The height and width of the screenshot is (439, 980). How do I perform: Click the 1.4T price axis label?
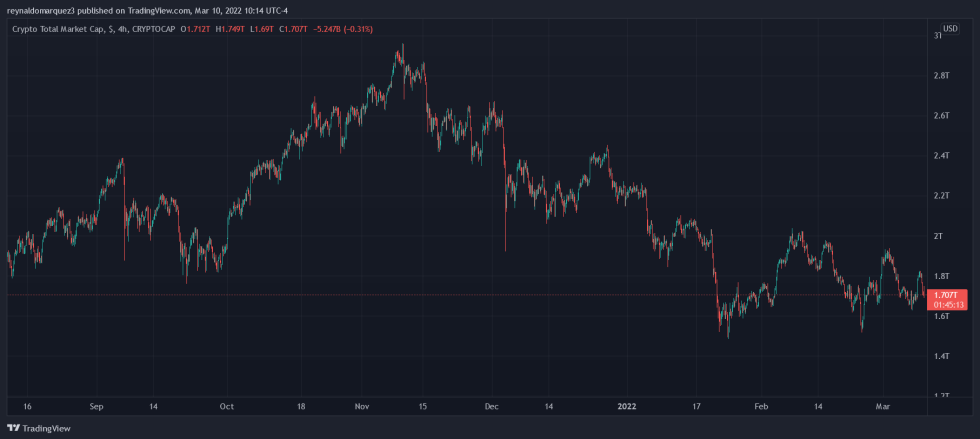[x=941, y=356]
